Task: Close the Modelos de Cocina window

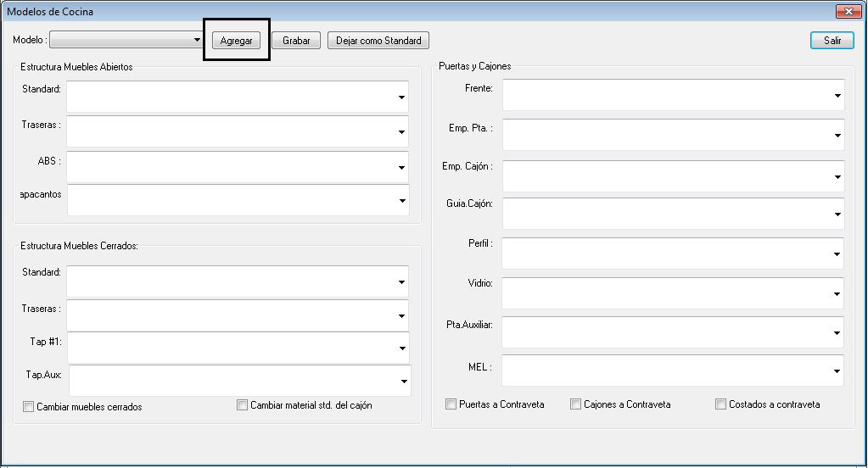Action: click(848, 11)
